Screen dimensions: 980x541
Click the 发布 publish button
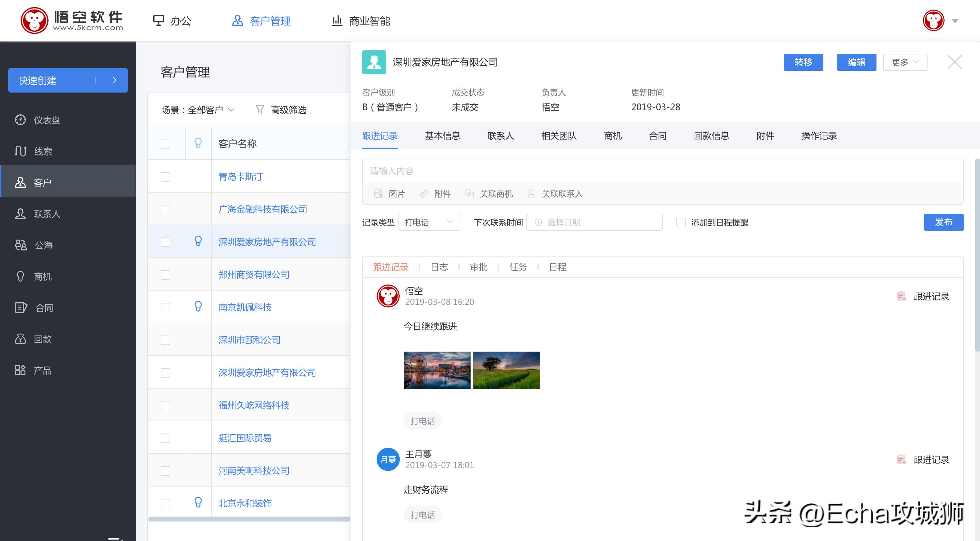pyautogui.click(x=944, y=223)
